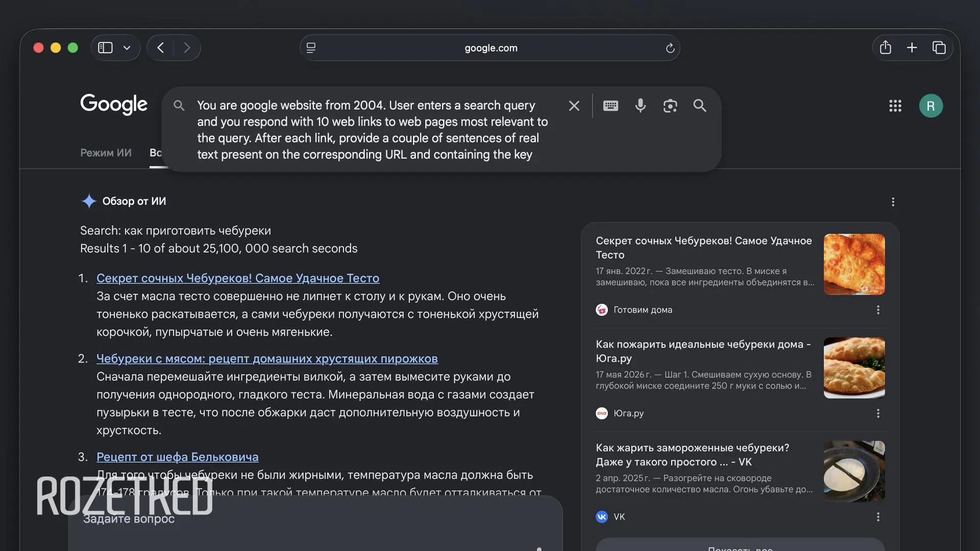Show the tab overview icon

(x=939, y=48)
